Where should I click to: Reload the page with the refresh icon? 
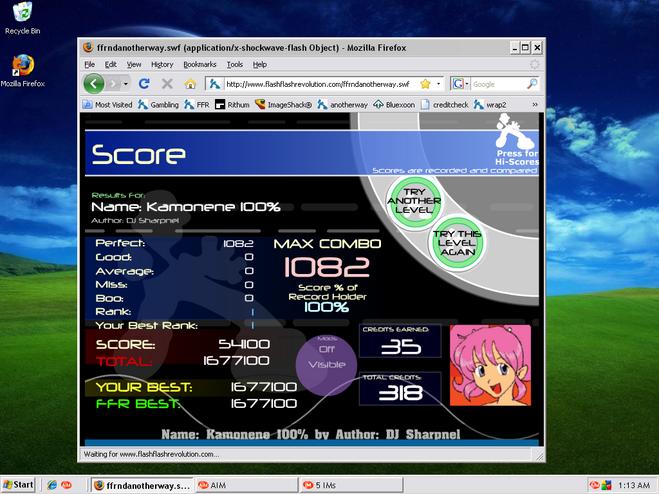point(144,84)
